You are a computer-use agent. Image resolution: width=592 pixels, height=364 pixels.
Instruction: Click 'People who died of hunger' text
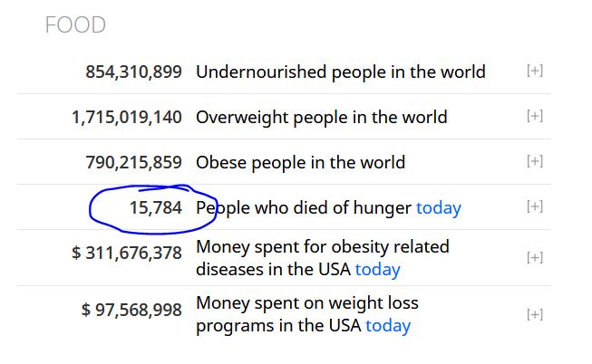[x=304, y=208]
